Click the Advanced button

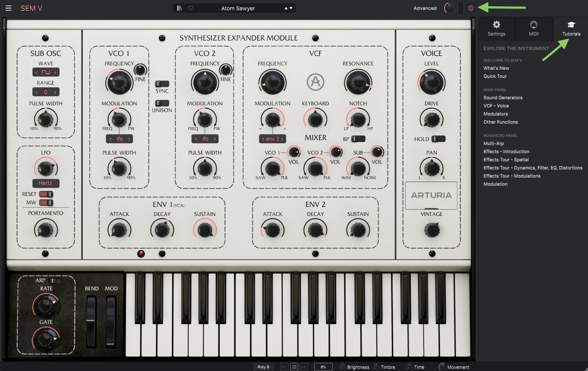425,8
